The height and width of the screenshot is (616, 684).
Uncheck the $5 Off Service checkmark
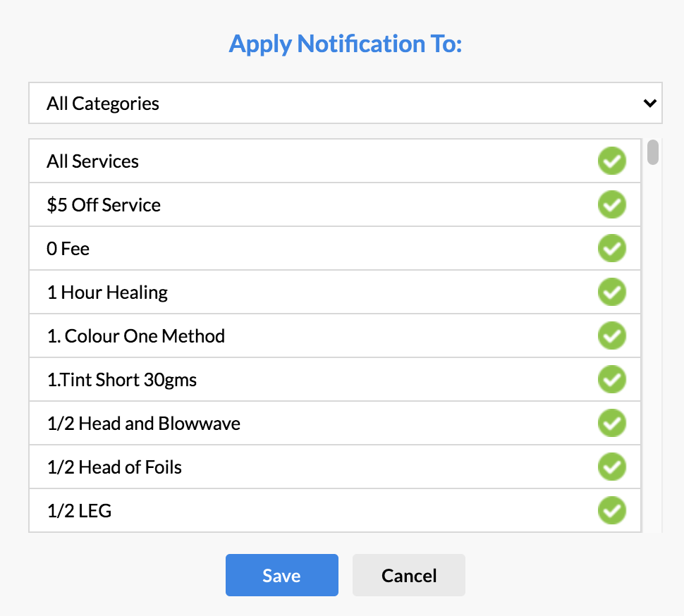[x=612, y=205]
